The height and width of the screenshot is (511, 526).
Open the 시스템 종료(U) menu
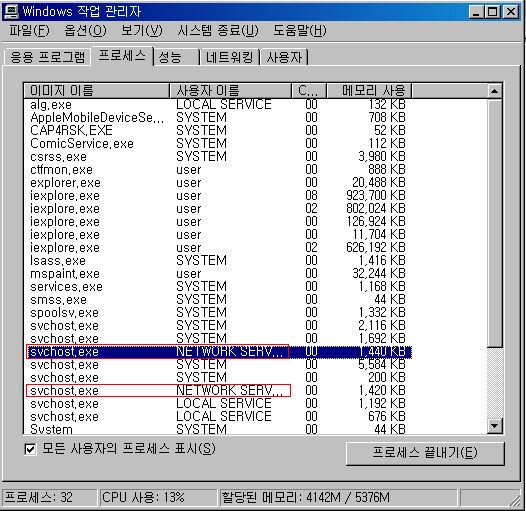point(218,31)
